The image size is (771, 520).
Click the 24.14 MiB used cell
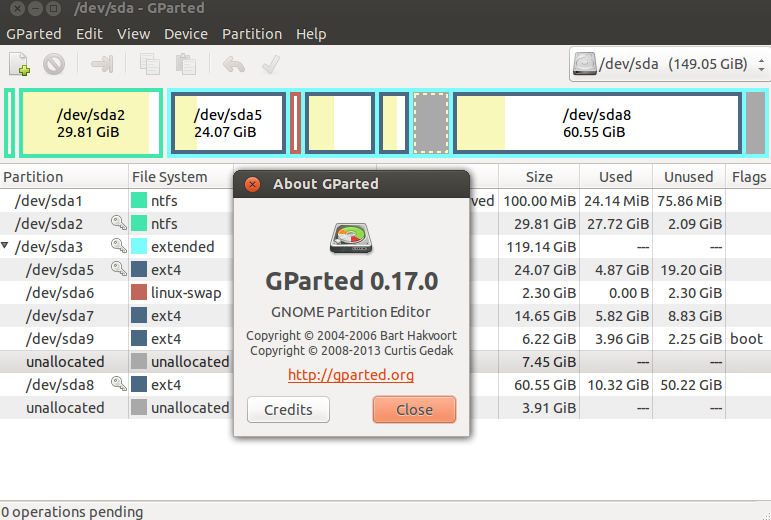pos(616,201)
